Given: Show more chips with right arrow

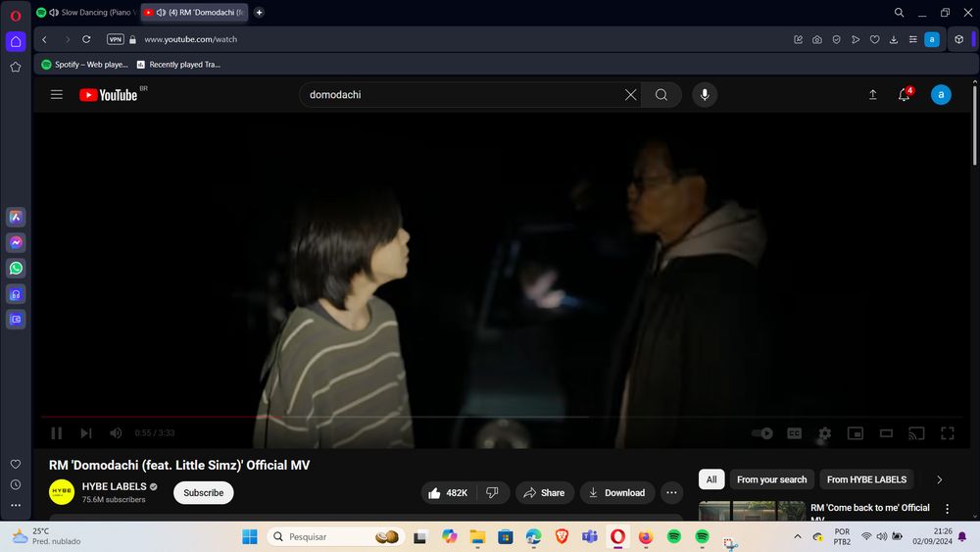Looking at the screenshot, I should [x=940, y=479].
